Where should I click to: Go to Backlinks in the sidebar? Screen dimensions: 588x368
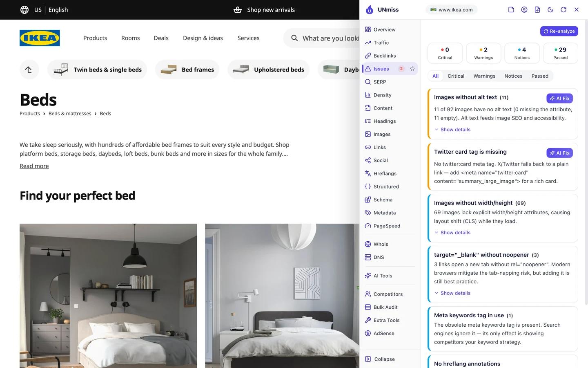(x=390, y=56)
